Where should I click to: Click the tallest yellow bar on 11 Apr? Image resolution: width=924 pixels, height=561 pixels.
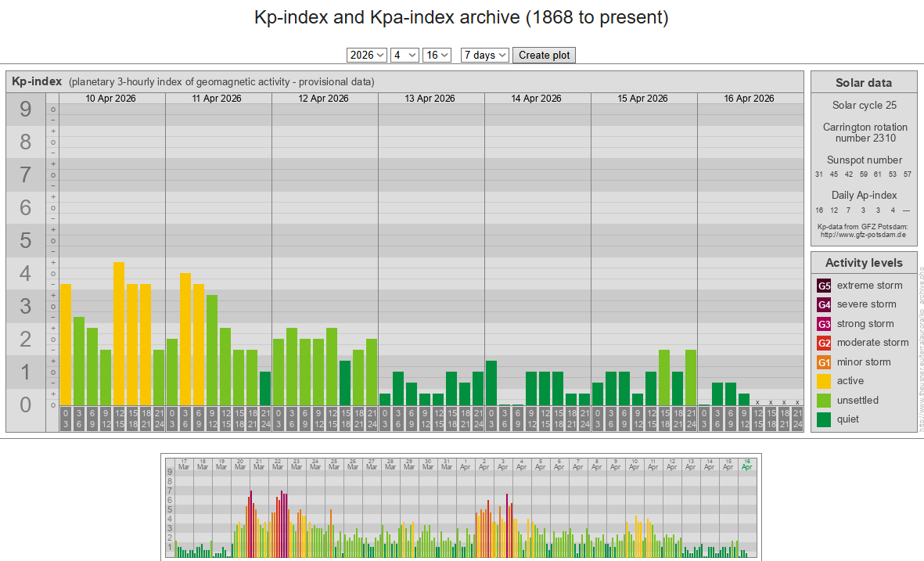point(185,340)
